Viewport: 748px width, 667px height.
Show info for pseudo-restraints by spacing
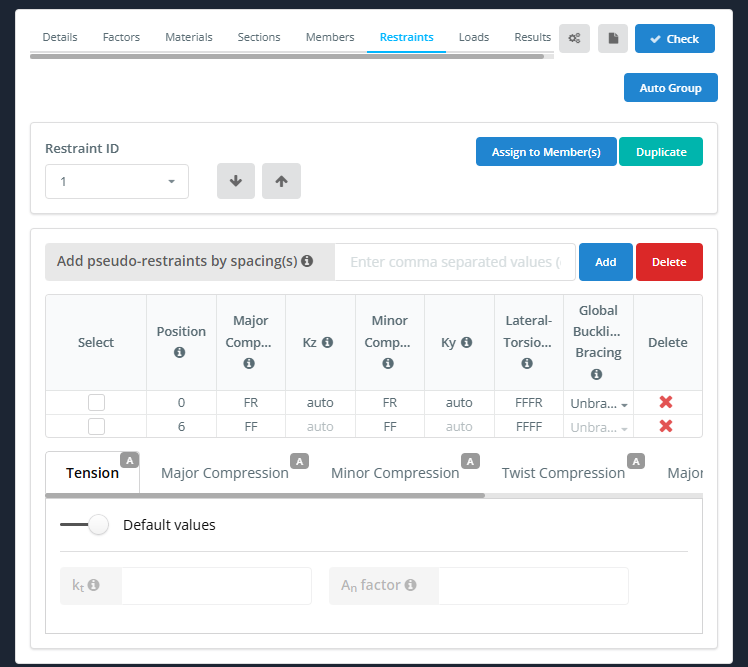(307, 261)
